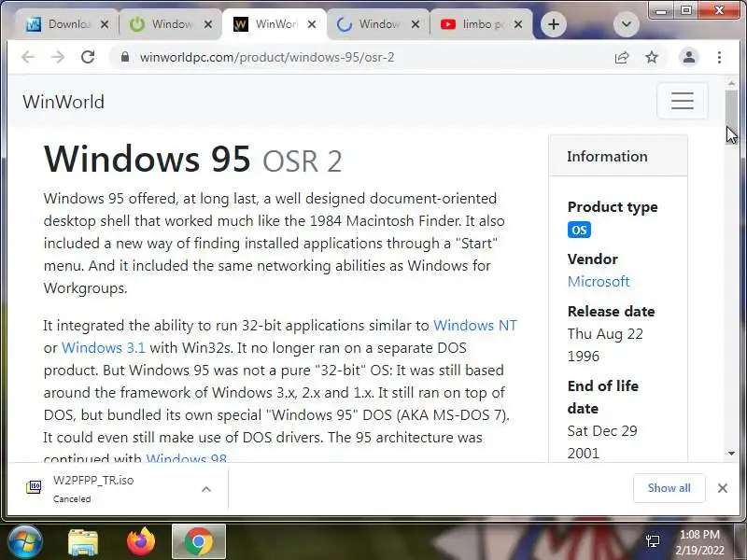Click the padlock site info icon

click(125, 57)
